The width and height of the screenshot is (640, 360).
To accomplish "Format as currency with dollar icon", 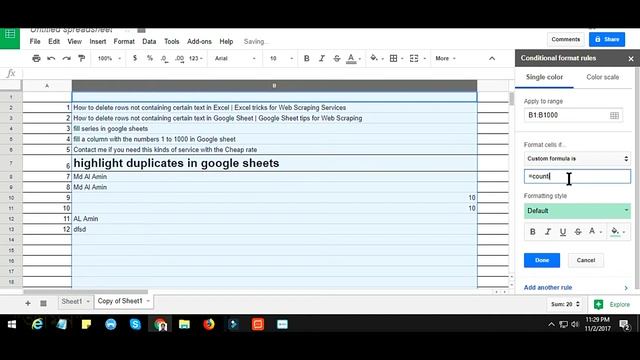I will tap(135, 58).
